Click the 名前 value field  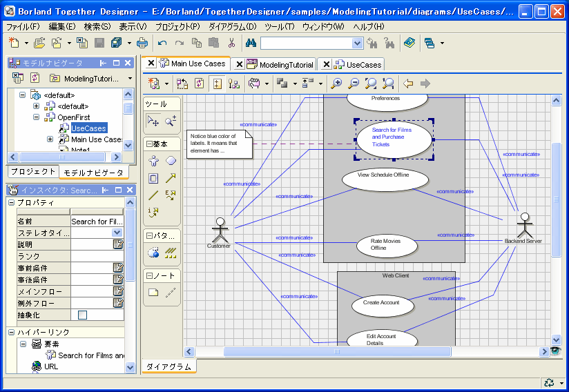[x=97, y=222]
